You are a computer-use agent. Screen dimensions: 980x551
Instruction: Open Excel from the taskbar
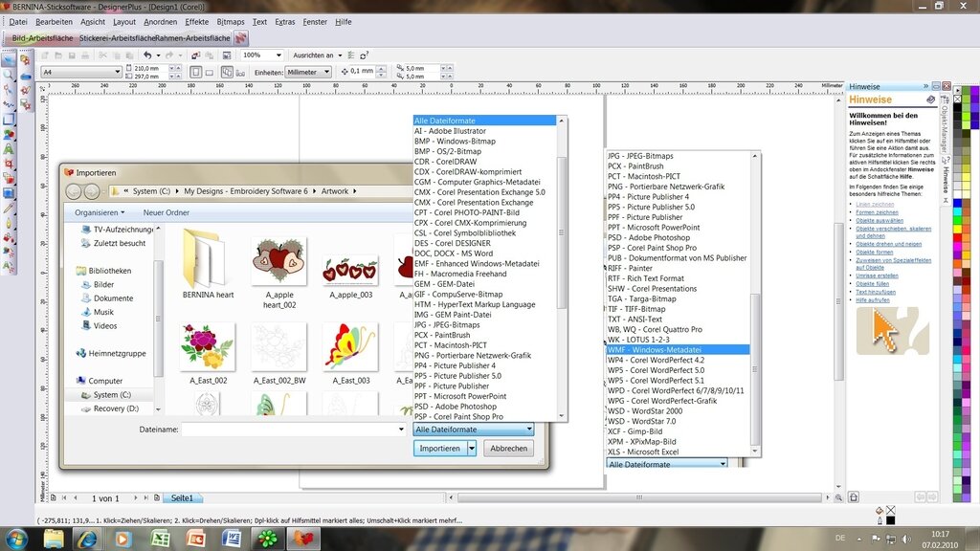pyautogui.click(x=160, y=539)
